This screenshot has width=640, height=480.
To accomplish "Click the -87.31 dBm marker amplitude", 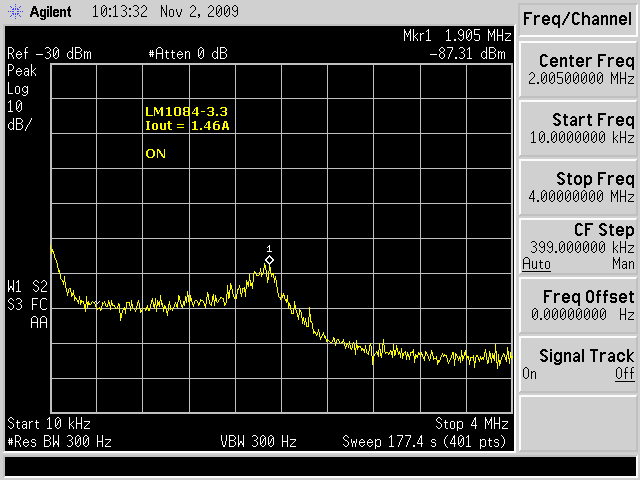I will coord(467,54).
